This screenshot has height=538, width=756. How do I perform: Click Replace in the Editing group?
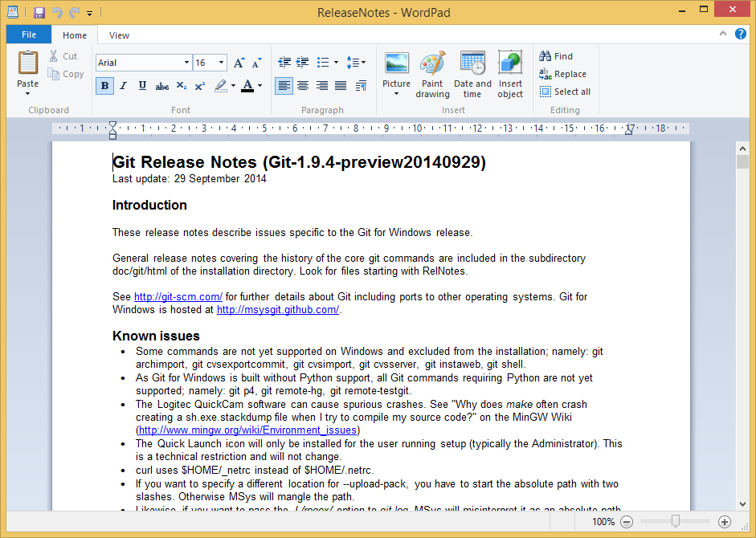pyautogui.click(x=562, y=74)
